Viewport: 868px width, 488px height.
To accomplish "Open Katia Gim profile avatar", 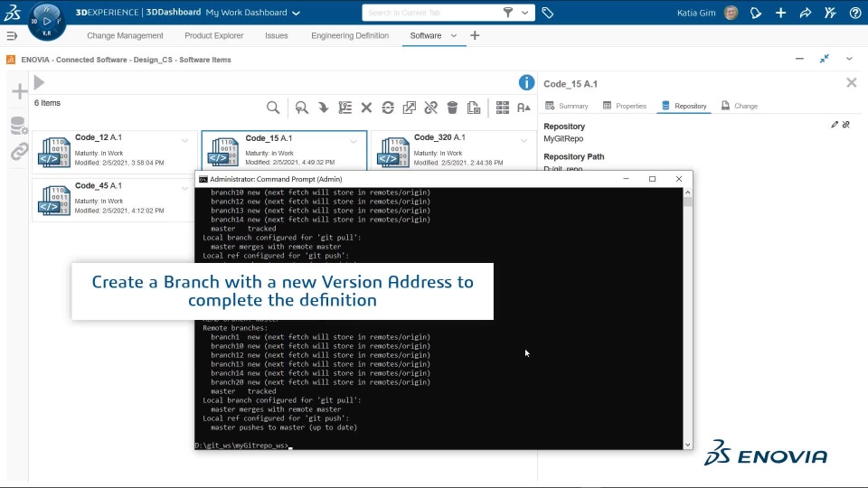I will 731,12.
